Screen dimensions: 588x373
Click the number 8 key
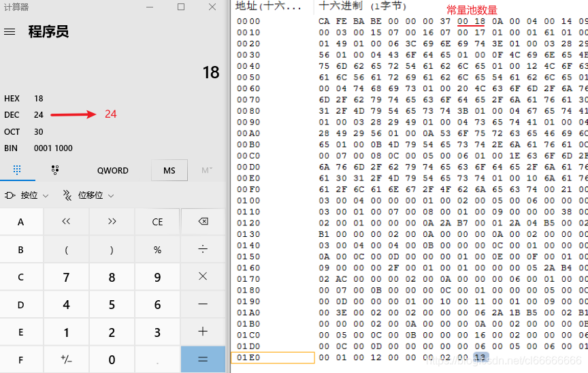[112, 278]
